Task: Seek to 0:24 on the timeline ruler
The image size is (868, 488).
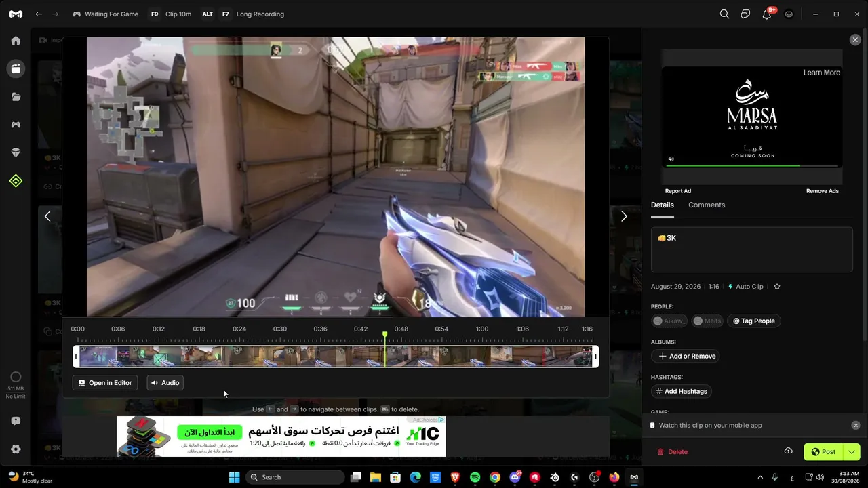Action: point(239,329)
